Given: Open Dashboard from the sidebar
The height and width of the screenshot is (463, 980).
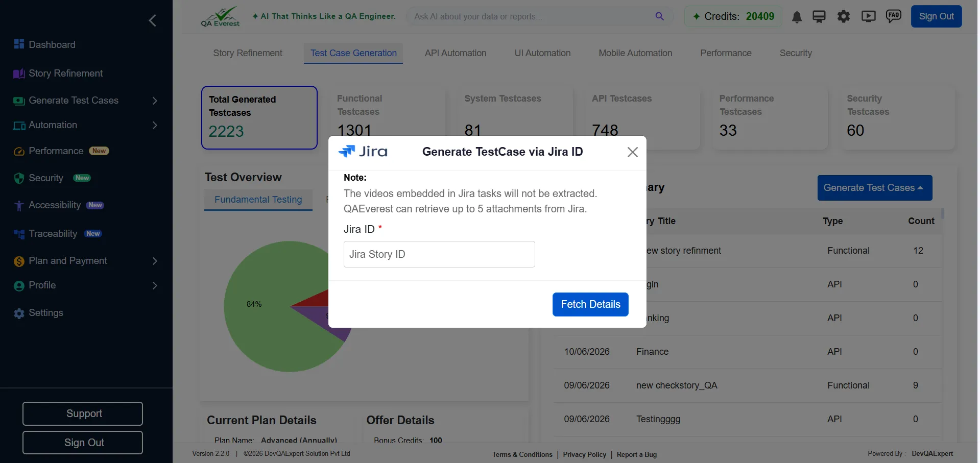Looking at the screenshot, I should [x=52, y=44].
